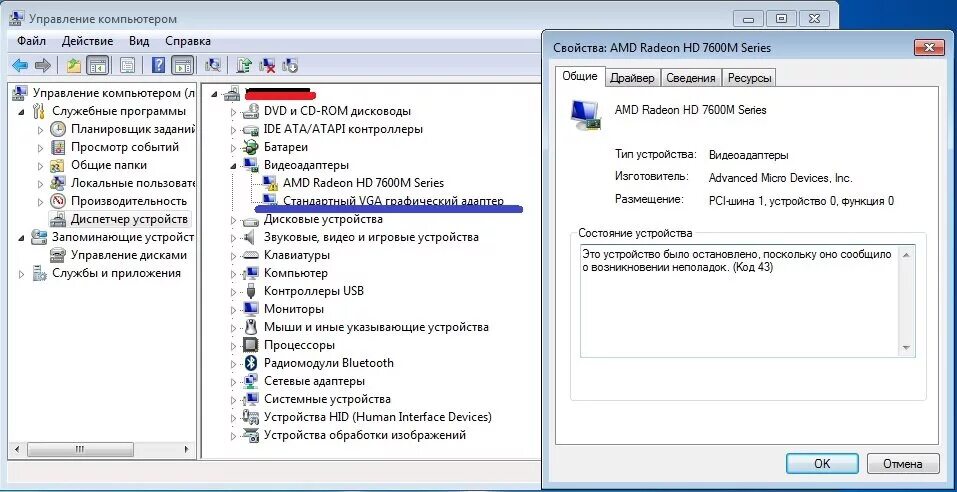Click the Update Driver Software toolbar icon

pos(244,65)
